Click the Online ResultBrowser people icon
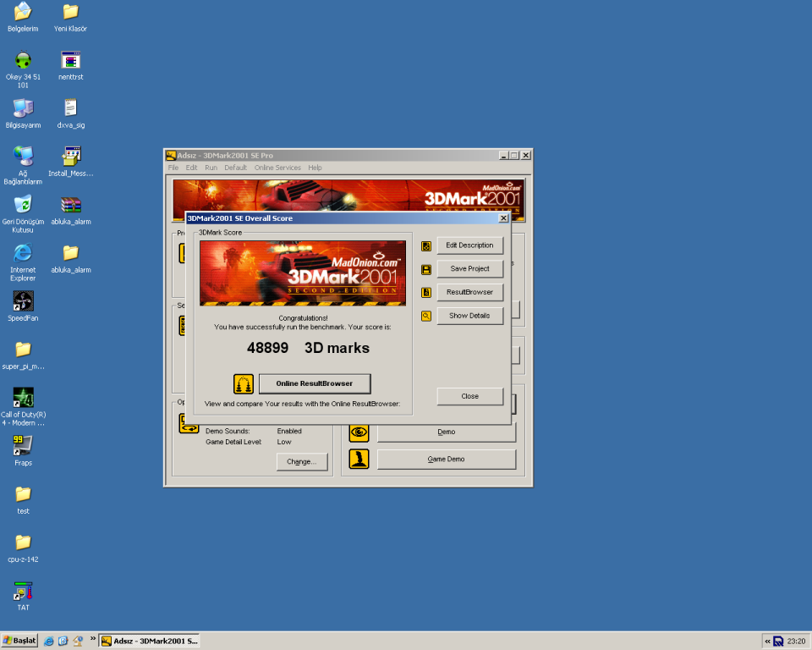This screenshot has height=650, width=812. tap(244, 384)
